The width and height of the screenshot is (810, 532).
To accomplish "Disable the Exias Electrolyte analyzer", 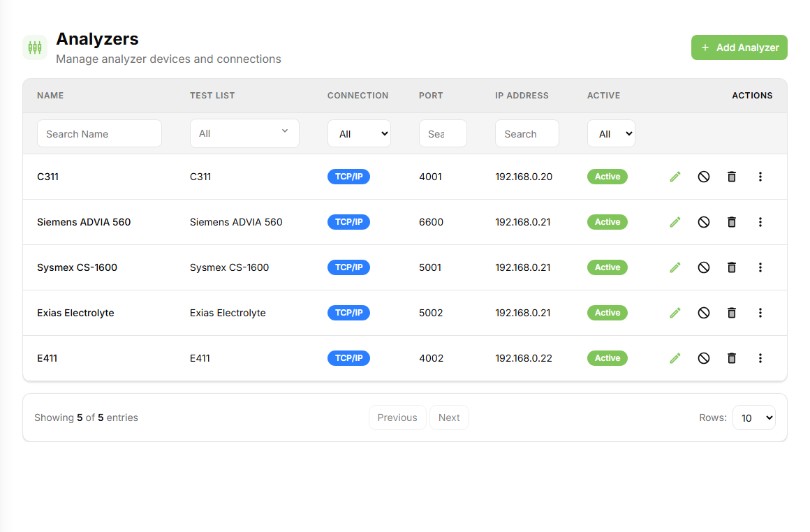I will click(x=704, y=313).
